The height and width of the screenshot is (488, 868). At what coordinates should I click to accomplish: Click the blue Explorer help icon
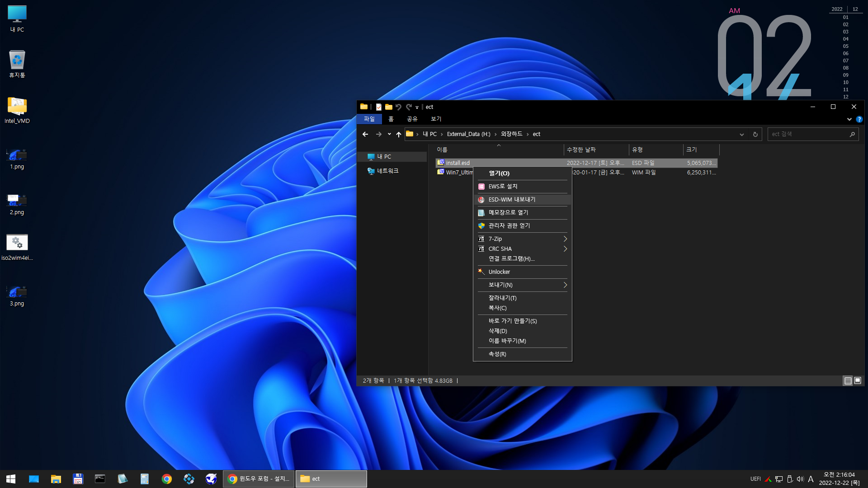click(859, 119)
